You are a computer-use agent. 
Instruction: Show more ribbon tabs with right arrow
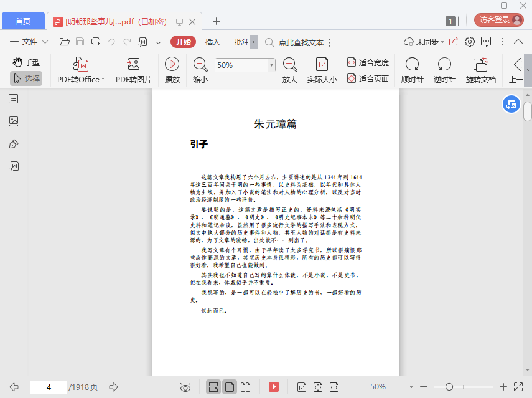(253, 42)
